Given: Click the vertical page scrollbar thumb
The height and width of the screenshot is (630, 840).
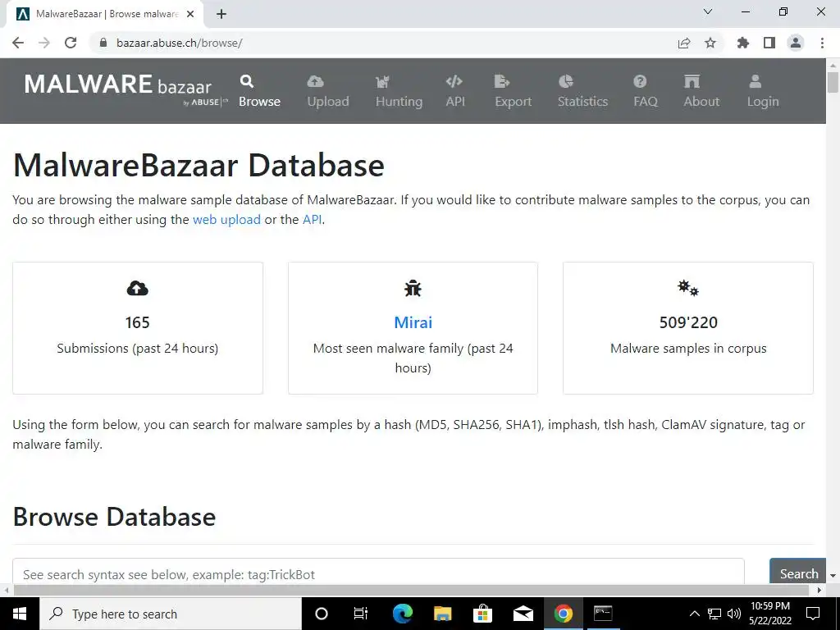Looking at the screenshot, I should (x=833, y=83).
